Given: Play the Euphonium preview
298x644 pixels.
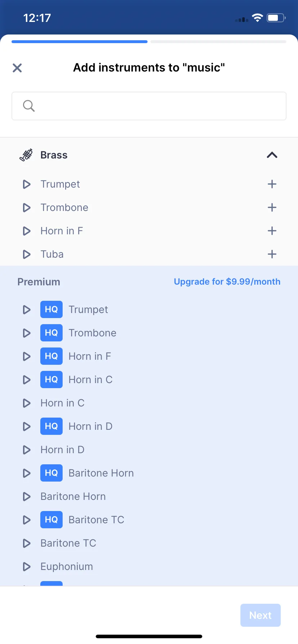Looking at the screenshot, I should (27, 567).
